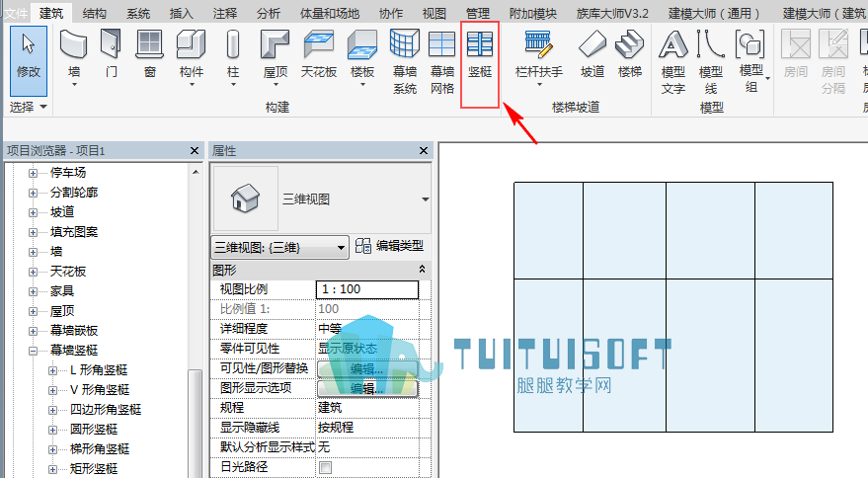Toggle the 日光路径 checkbox
Image resolution: width=868 pixels, height=478 pixels.
[x=326, y=467]
